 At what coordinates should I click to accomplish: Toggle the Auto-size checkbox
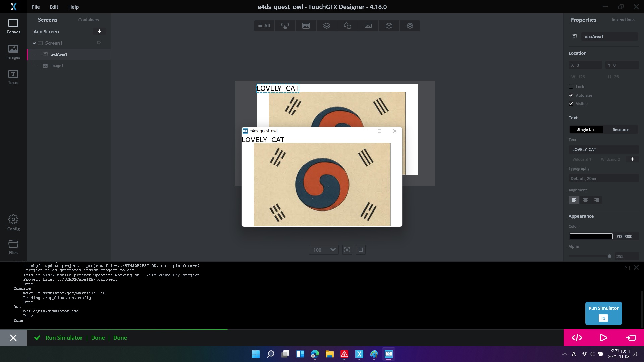tap(571, 95)
